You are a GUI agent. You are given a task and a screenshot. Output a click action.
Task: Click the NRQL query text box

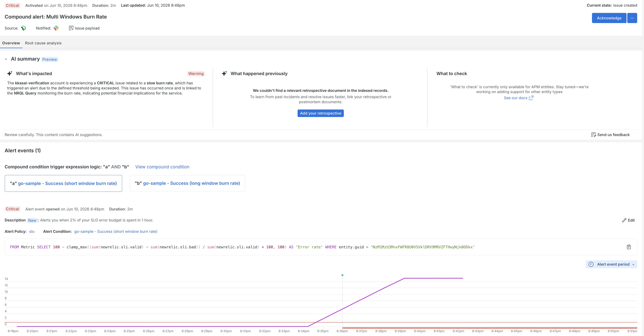pyautogui.click(x=321, y=247)
